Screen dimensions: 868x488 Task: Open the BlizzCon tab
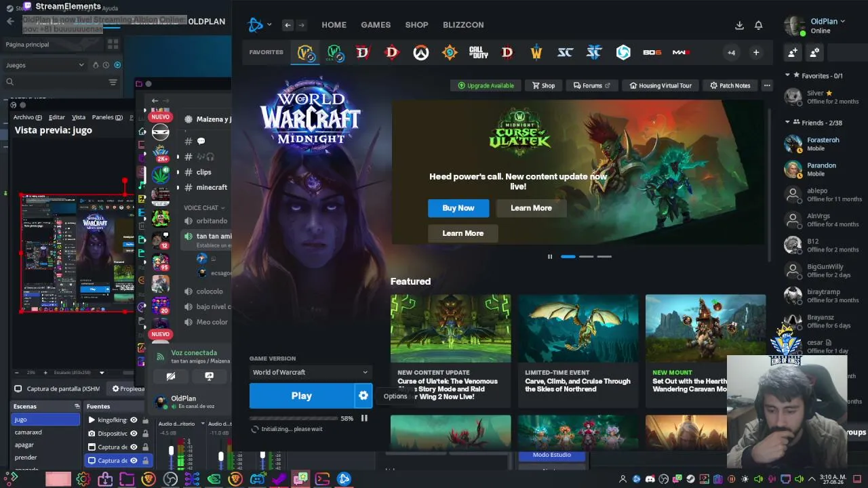(463, 25)
